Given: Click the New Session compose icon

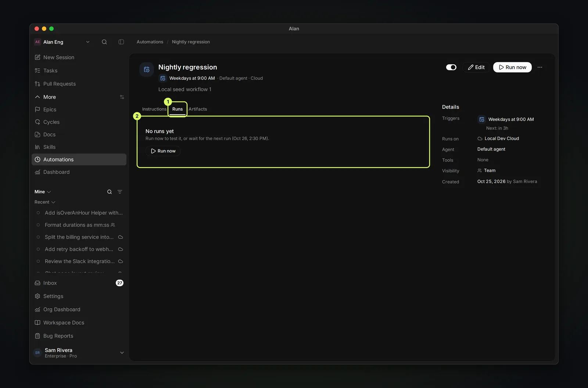Looking at the screenshot, I should click(37, 57).
